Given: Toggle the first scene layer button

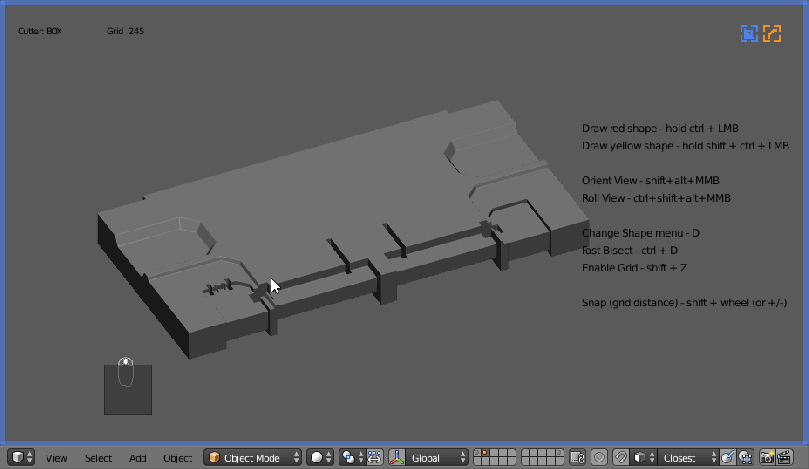Looking at the screenshot, I should click(x=479, y=453).
